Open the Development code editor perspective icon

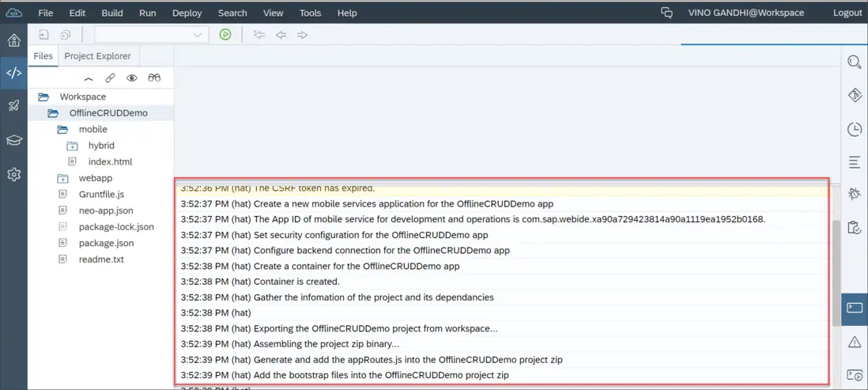(13, 73)
